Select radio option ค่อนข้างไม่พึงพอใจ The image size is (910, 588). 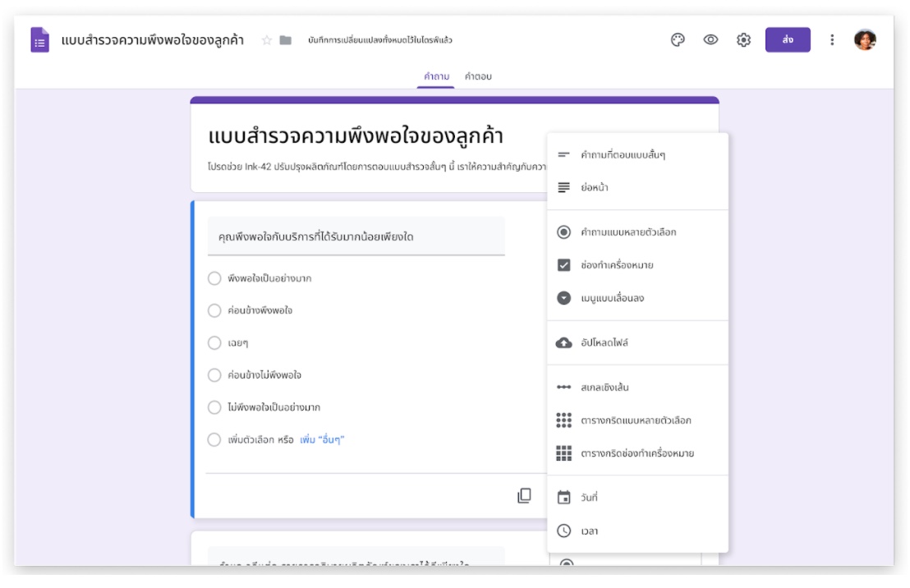[x=214, y=375]
